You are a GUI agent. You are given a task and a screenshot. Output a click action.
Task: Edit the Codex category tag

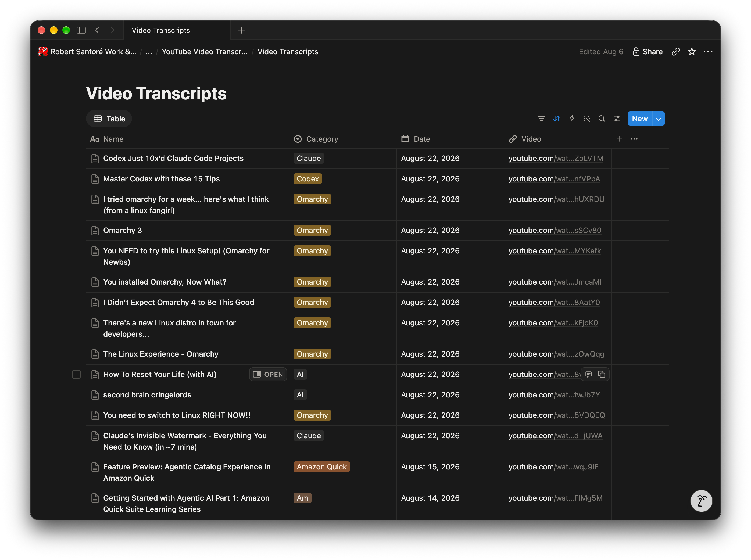(x=307, y=179)
